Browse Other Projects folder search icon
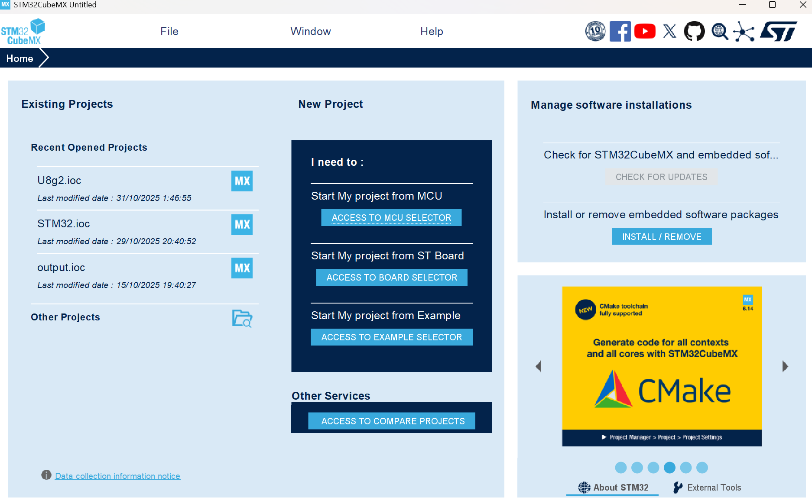 point(242,319)
